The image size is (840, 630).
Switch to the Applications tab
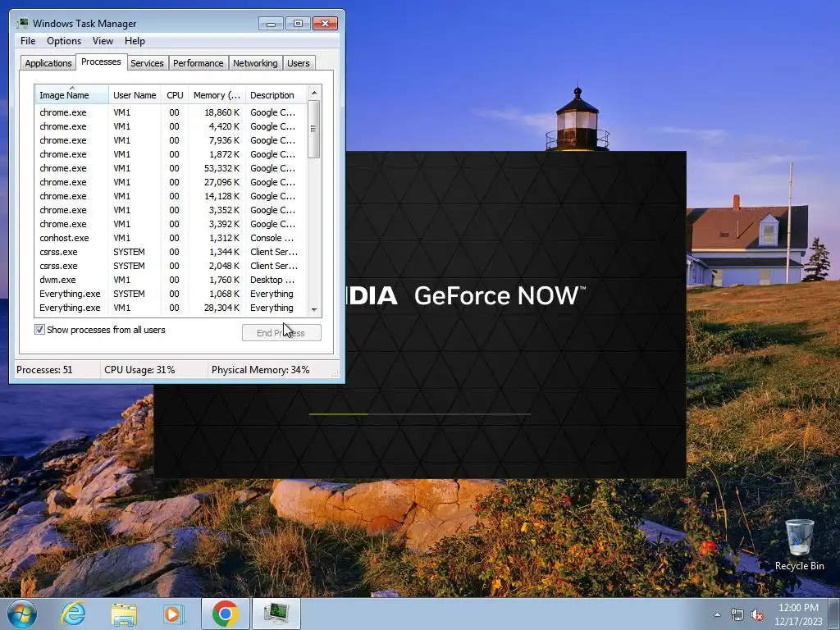48,63
